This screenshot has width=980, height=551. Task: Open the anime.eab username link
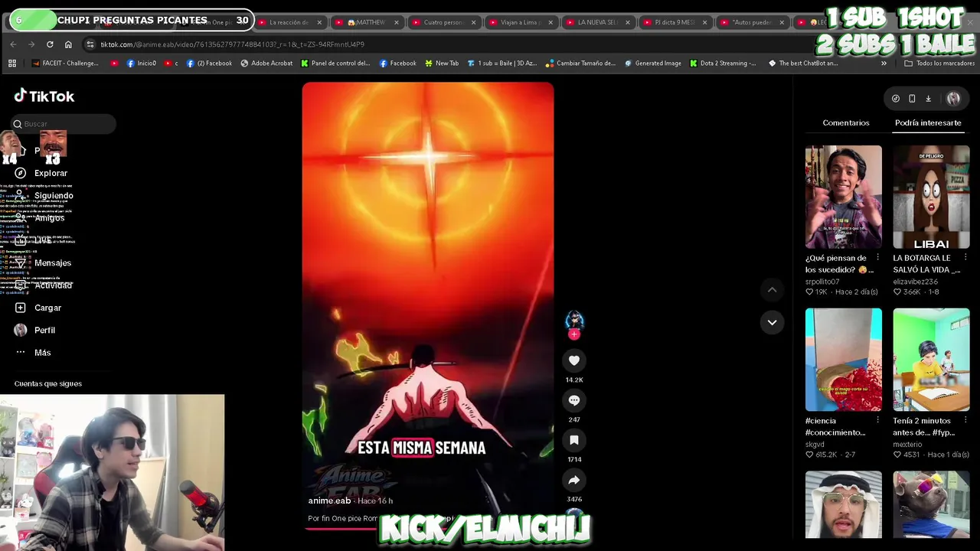(x=329, y=500)
